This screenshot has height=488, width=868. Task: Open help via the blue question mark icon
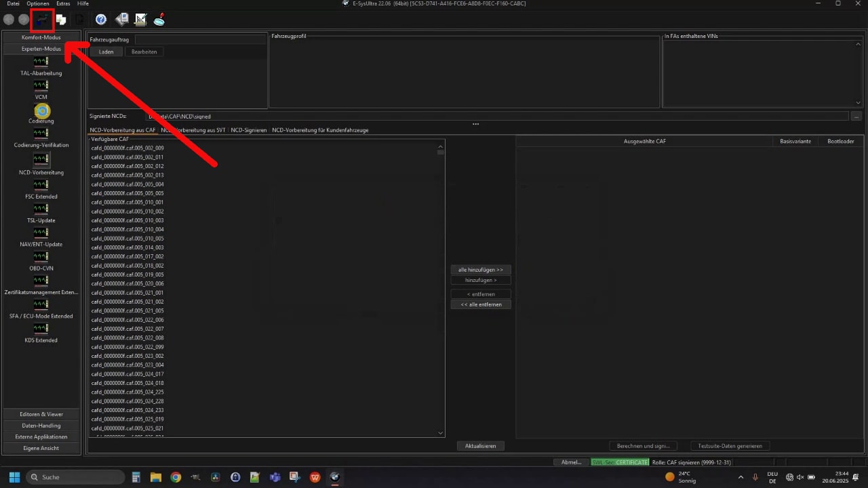click(101, 20)
